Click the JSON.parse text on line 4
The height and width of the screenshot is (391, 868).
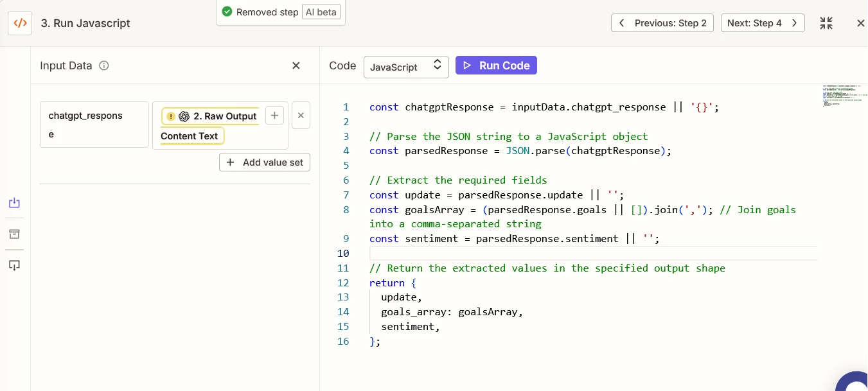click(x=536, y=151)
